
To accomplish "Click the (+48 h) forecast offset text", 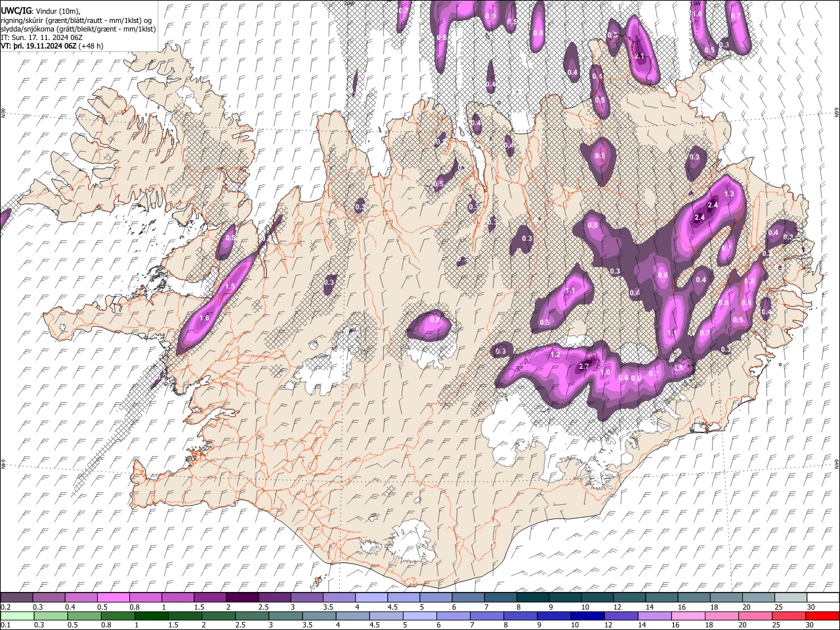I will (91, 46).
